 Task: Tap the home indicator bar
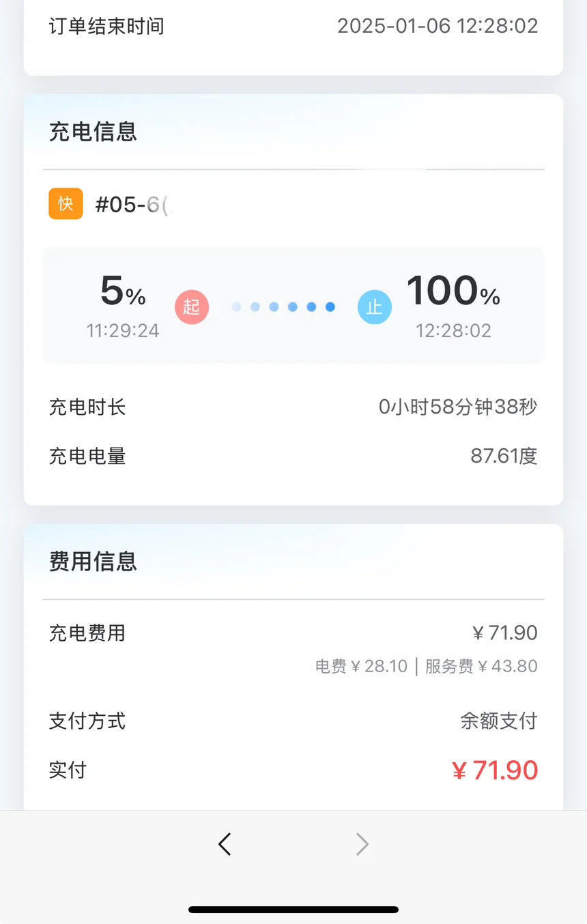click(x=293, y=910)
